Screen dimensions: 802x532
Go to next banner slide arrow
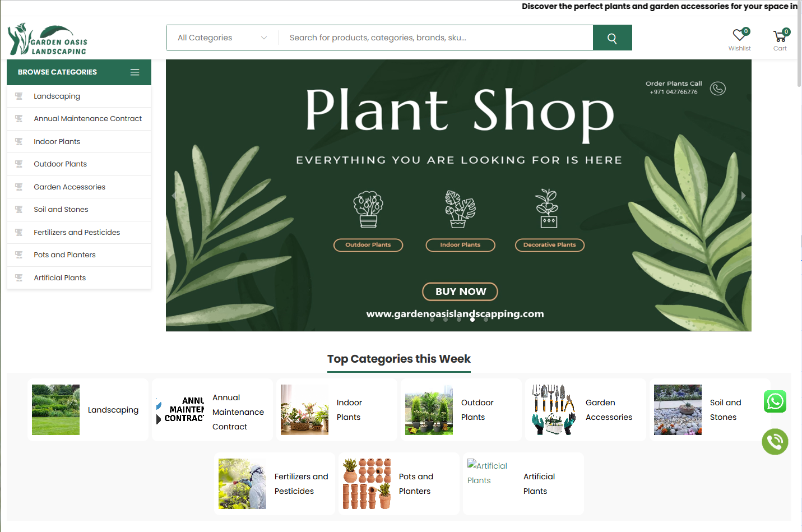coord(743,196)
